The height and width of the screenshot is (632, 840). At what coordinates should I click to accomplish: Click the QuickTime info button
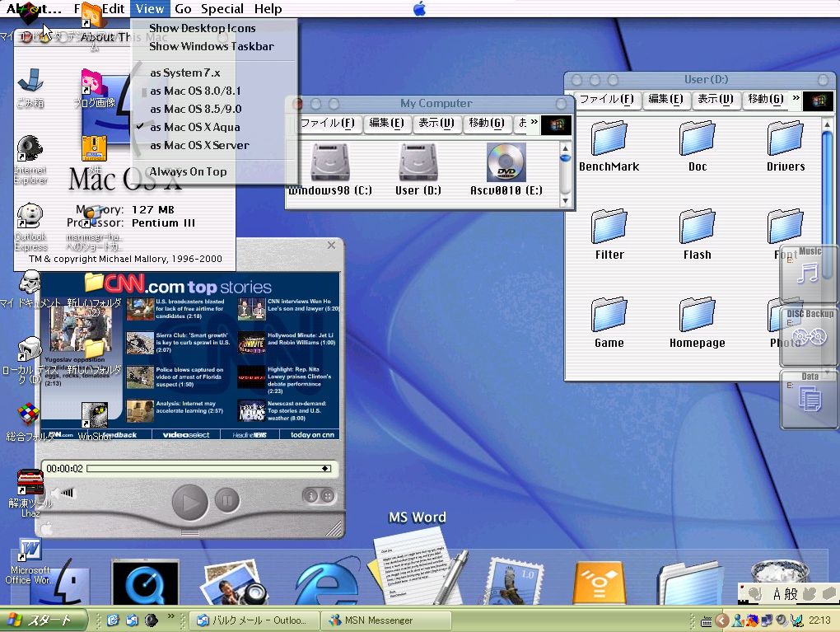click(x=310, y=496)
